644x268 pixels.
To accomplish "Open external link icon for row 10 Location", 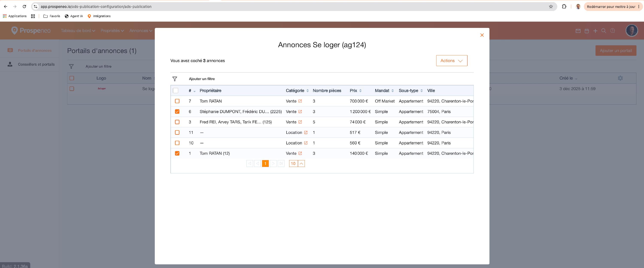I will 306,143.
